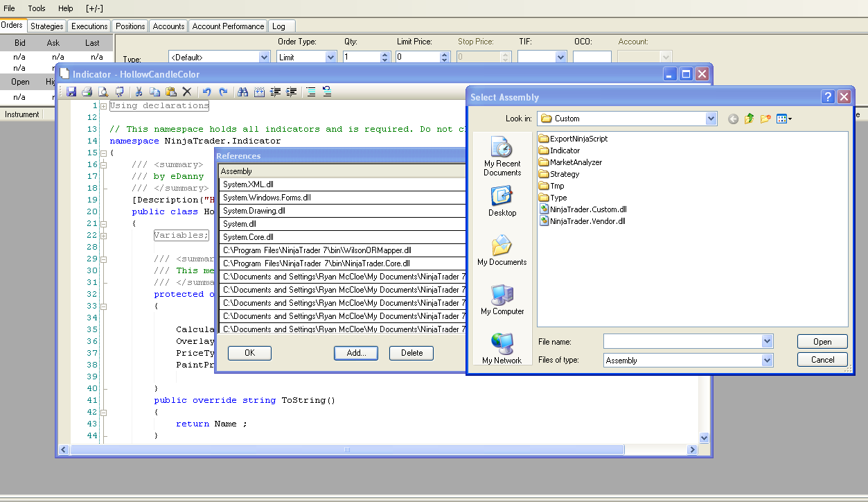This screenshot has height=502, width=868.
Task: Click the editor horizontal scrollbar thumb
Action: [x=347, y=450]
